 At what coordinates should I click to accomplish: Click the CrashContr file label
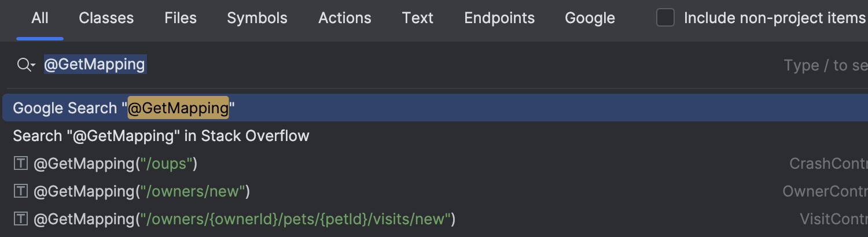pos(829,164)
